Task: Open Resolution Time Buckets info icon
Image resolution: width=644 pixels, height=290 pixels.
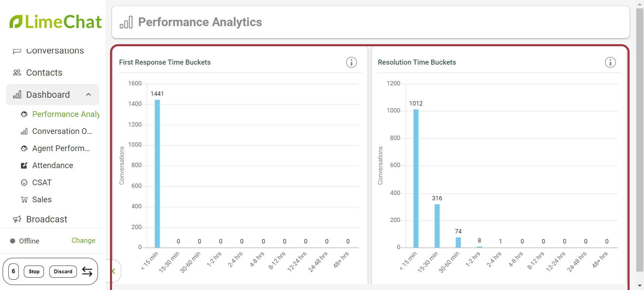Action: coord(610,62)
